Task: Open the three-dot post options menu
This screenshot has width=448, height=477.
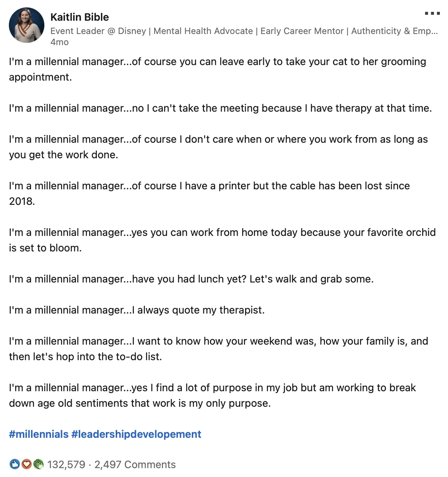Action: (x=432, y=14)
